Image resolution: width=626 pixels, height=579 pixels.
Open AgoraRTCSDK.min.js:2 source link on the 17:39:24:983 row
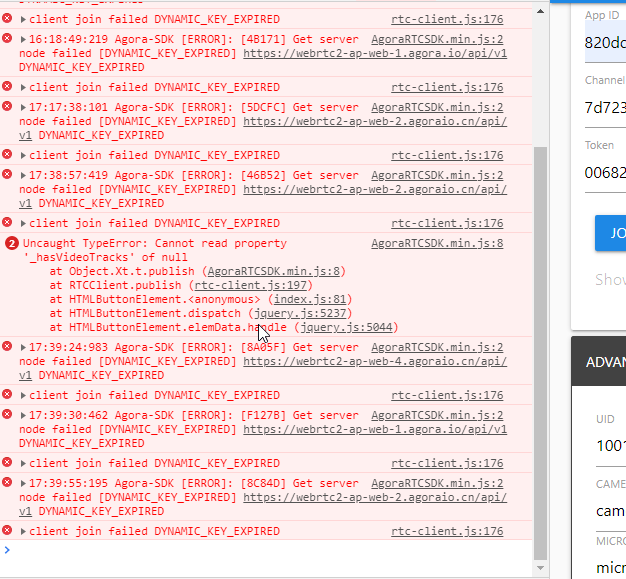[437, 347]
